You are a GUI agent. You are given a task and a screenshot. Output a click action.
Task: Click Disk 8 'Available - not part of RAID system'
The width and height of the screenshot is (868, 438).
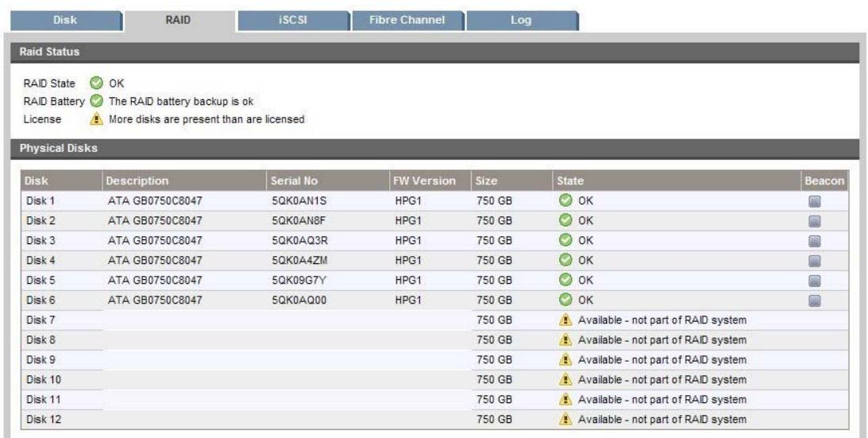(662, 340)
